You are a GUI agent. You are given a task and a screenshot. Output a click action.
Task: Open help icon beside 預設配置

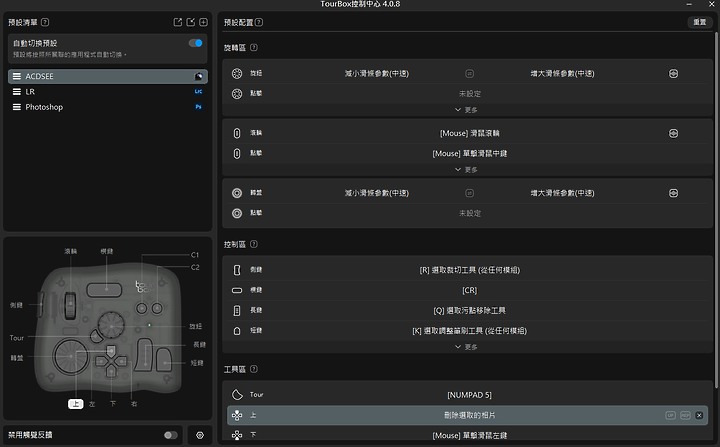coord(259,22)
